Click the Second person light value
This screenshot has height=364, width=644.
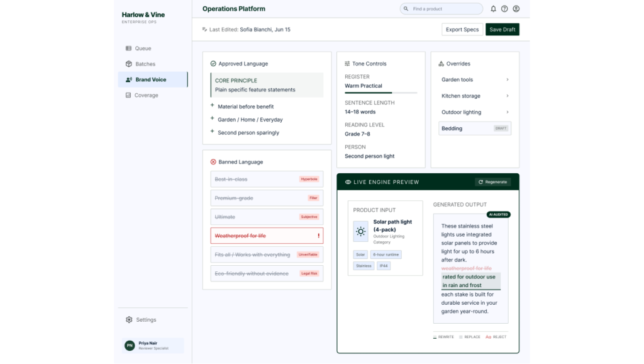[x=370, y=156]
